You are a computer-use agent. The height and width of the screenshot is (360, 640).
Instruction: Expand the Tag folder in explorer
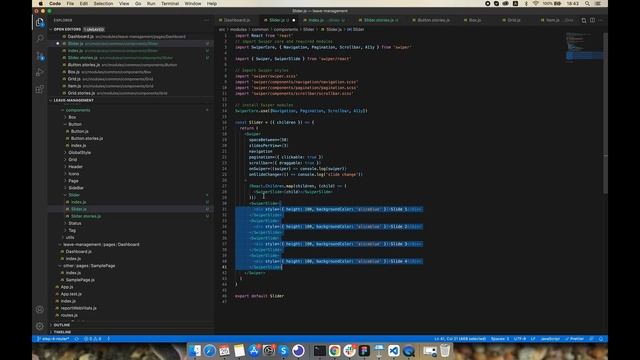point(72,230)
